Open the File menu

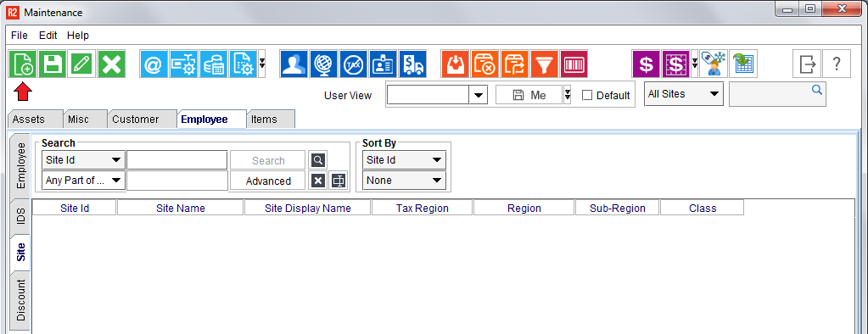pos(19,36)
